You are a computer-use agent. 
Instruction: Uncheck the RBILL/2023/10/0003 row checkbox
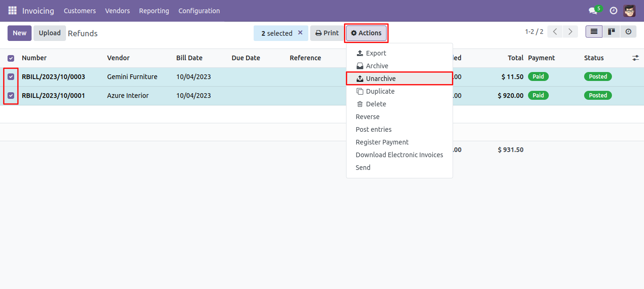point(11,77)
